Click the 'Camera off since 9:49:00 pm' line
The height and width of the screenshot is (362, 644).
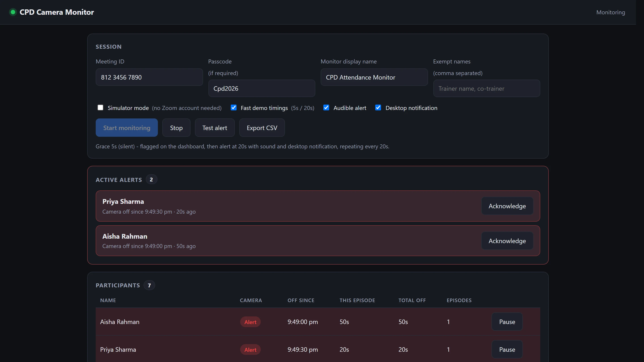coord(149,246)
